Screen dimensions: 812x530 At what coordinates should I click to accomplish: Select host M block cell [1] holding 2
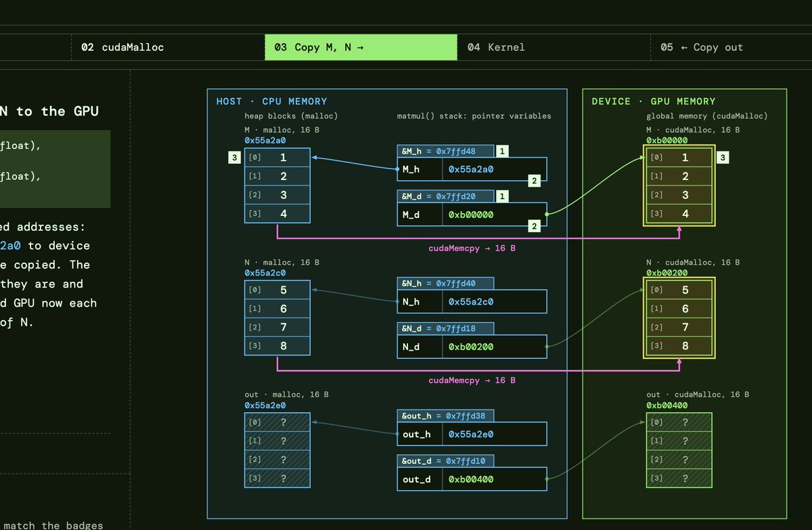click(x=277, y=177)
